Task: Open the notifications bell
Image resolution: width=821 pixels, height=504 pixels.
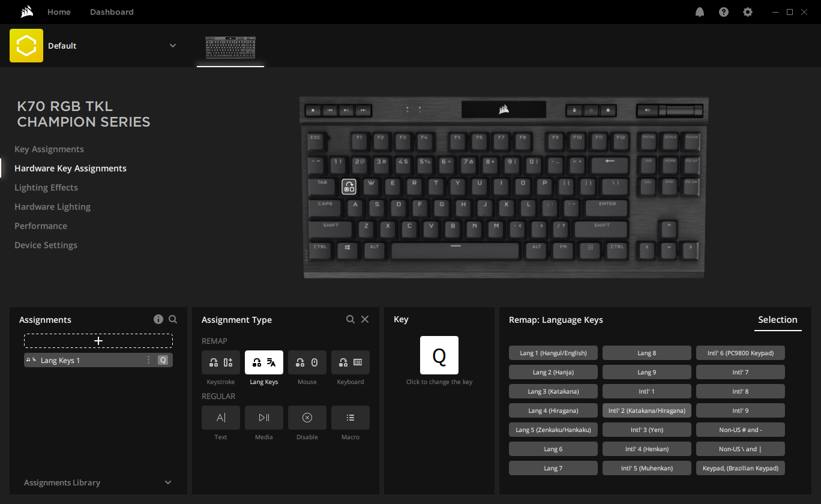Action: coord(699,12)
